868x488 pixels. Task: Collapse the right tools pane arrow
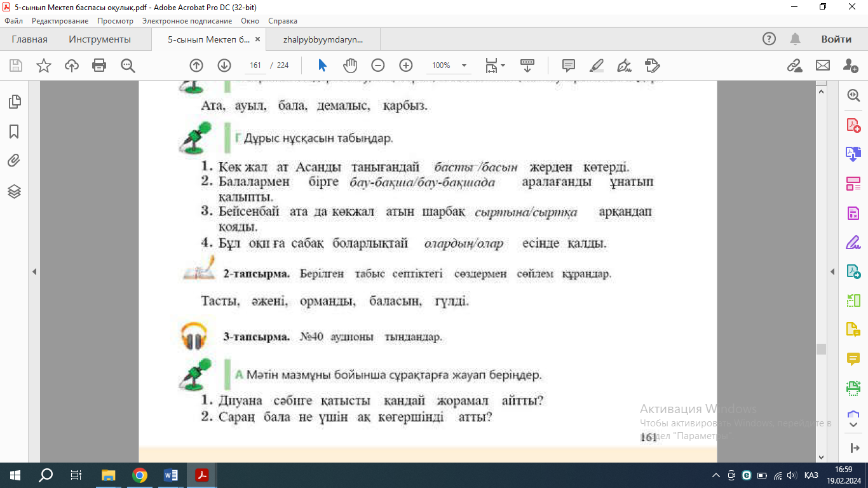[832, 272]
